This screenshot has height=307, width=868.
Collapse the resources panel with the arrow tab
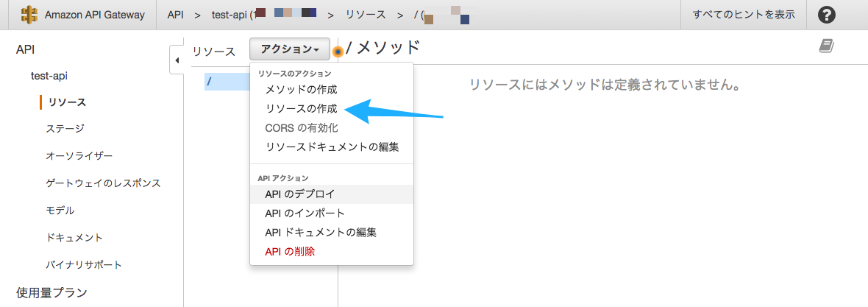(177, 60)
